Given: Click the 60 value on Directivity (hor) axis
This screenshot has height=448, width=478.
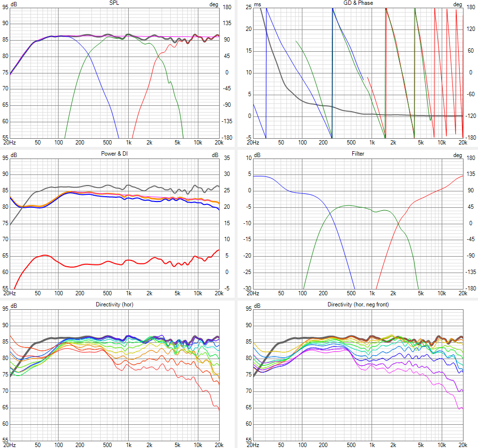Looking at the screenshot, I should pyautogui.click(x=5, y=424).
